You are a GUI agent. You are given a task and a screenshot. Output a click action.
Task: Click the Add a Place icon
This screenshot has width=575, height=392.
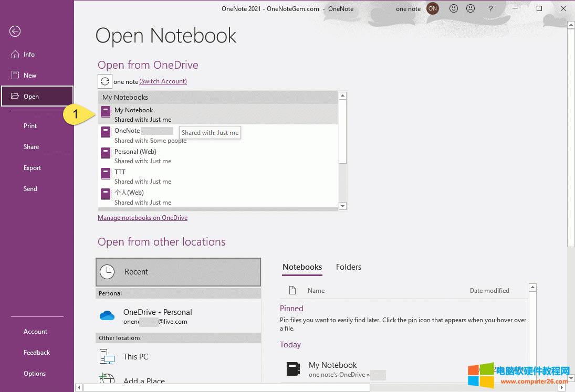106,378
